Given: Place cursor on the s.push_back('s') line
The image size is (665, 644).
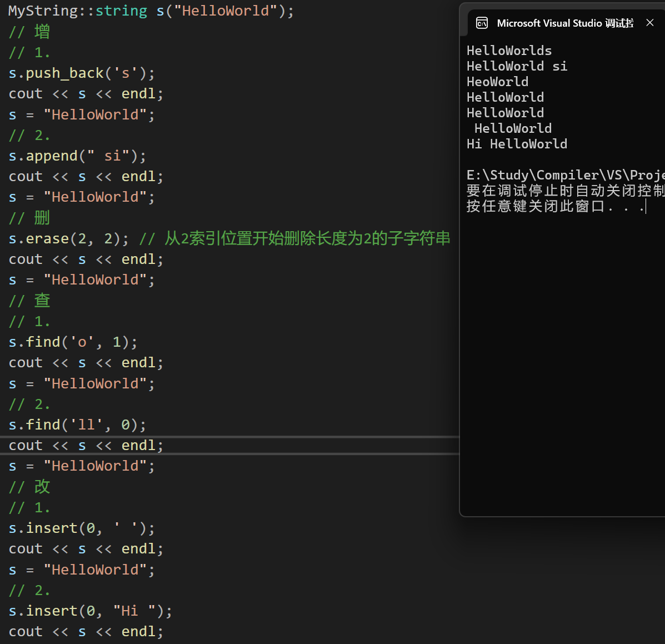Looking at the screenshot, I should coord(82,73).
